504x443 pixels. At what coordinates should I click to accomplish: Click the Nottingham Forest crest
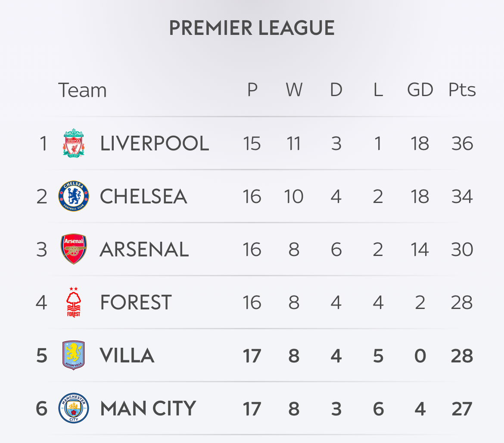tap(74, 302)
